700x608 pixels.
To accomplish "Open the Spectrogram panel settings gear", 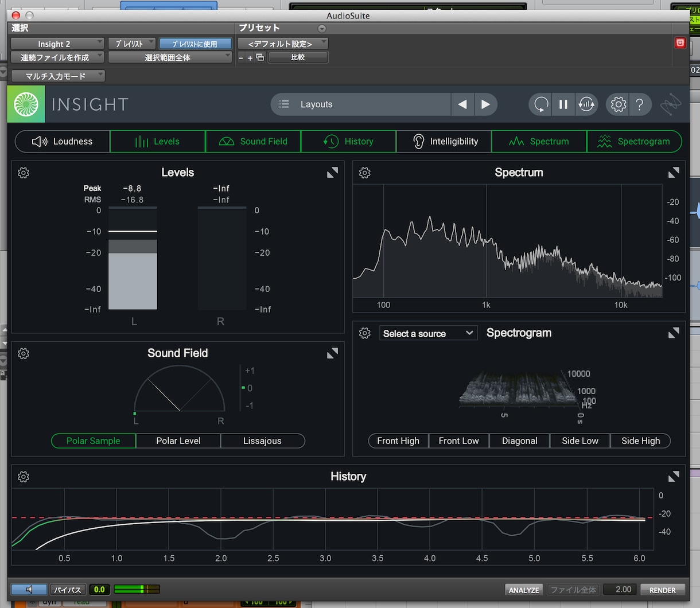I will [x=365, y=333].
